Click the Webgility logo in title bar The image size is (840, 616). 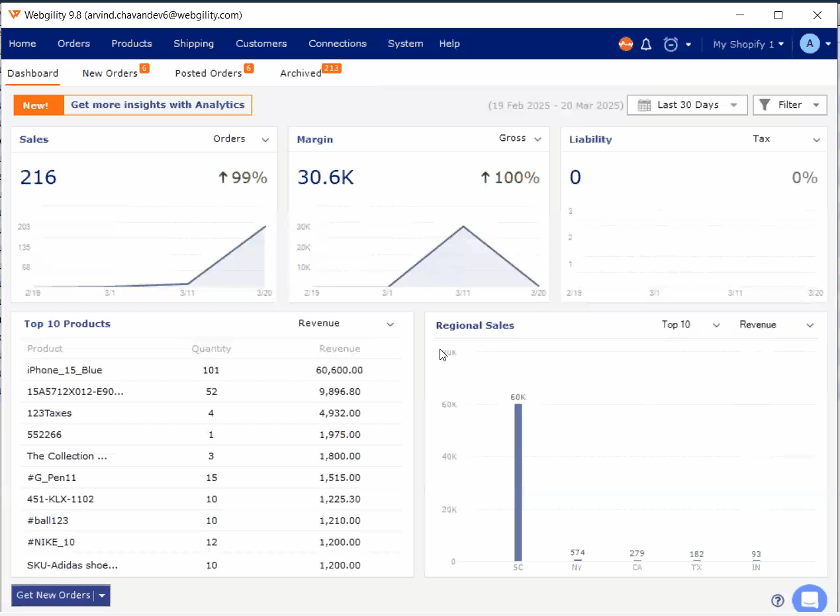click(14, 15)
